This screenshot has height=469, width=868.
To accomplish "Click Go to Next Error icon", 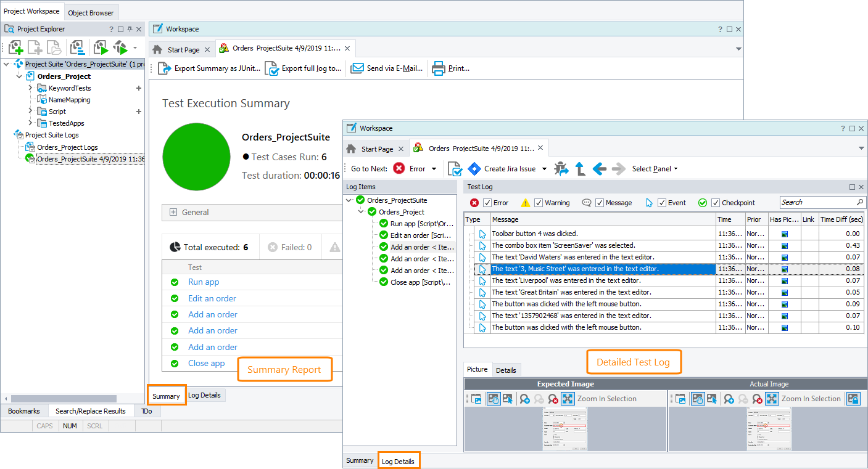I will coord(399,169).
